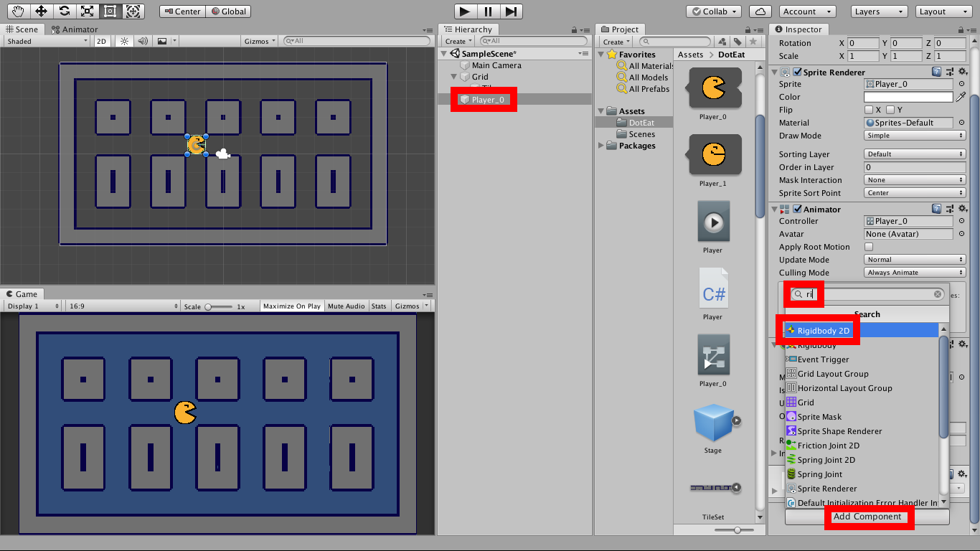
Task: Open the Account menu button
Action: click(x=807, y=11)
